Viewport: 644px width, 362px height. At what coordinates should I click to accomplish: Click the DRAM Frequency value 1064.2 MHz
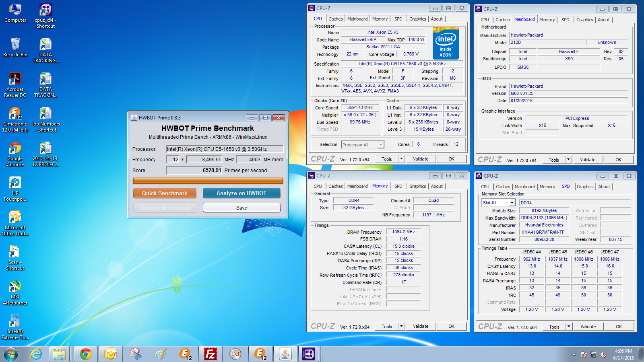point(404,232)
